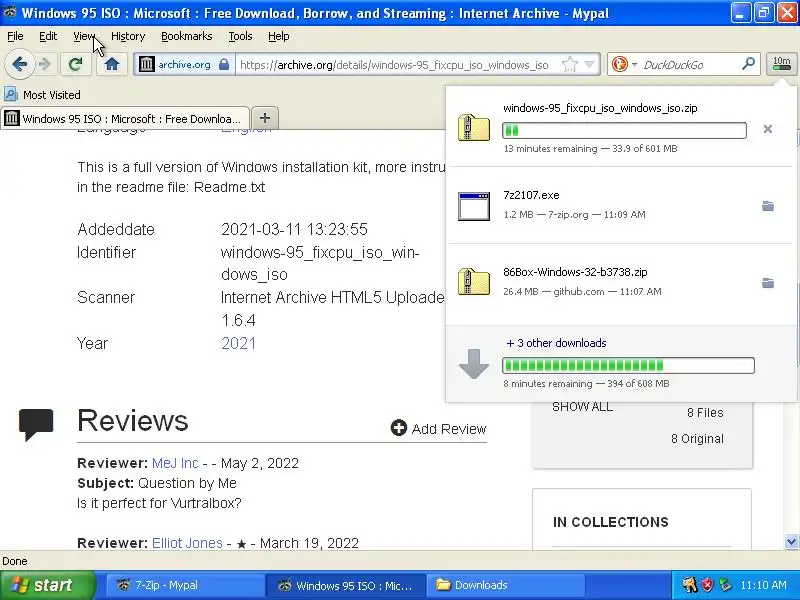
Task: Open the History menu
Action: point(128,36)
